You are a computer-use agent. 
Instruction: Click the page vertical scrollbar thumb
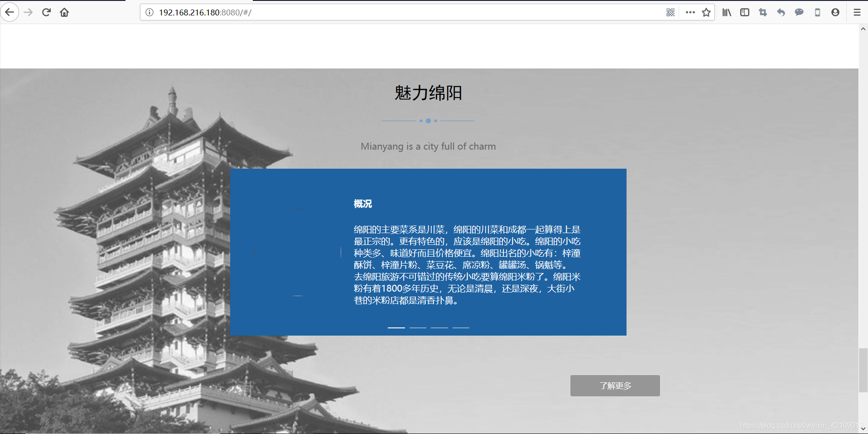click(x=863, y=370)
